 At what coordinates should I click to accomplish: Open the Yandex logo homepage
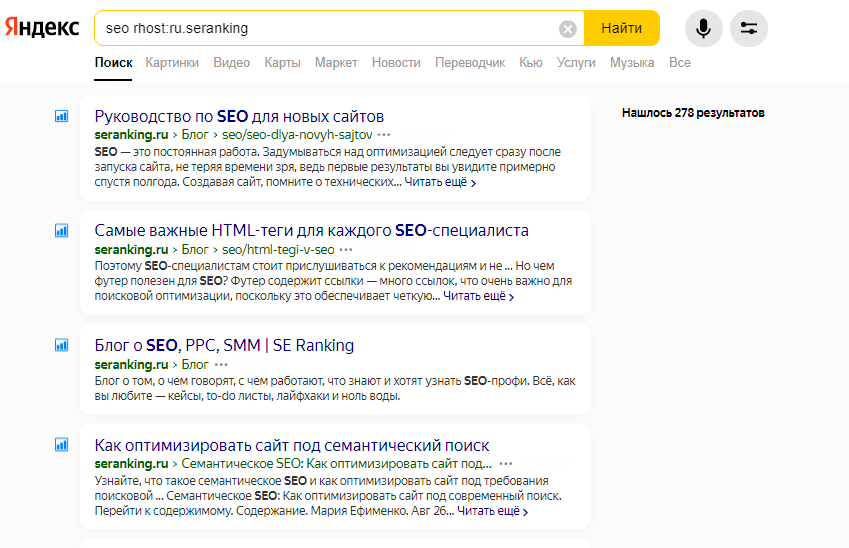click(x=42, y=27)
